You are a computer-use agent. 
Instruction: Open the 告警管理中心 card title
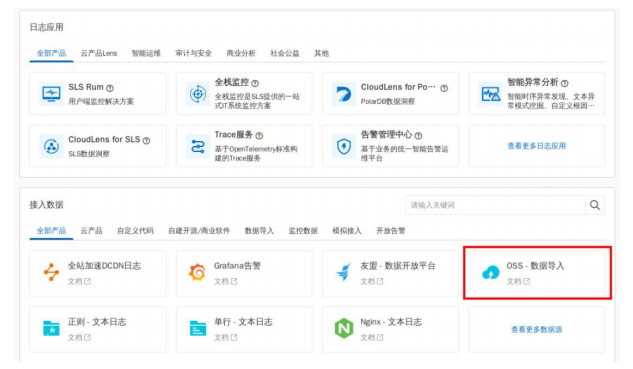(x=386, y=135)
